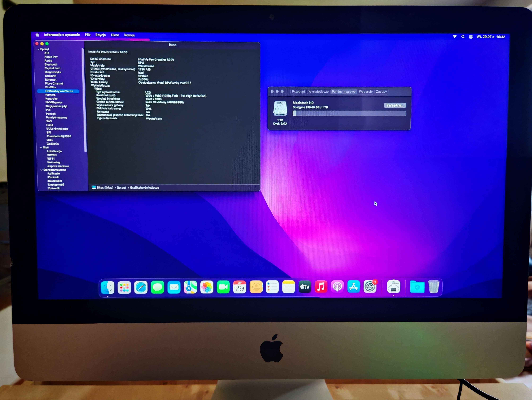Click the Macintosh HD disk icon

pos(280,109)
